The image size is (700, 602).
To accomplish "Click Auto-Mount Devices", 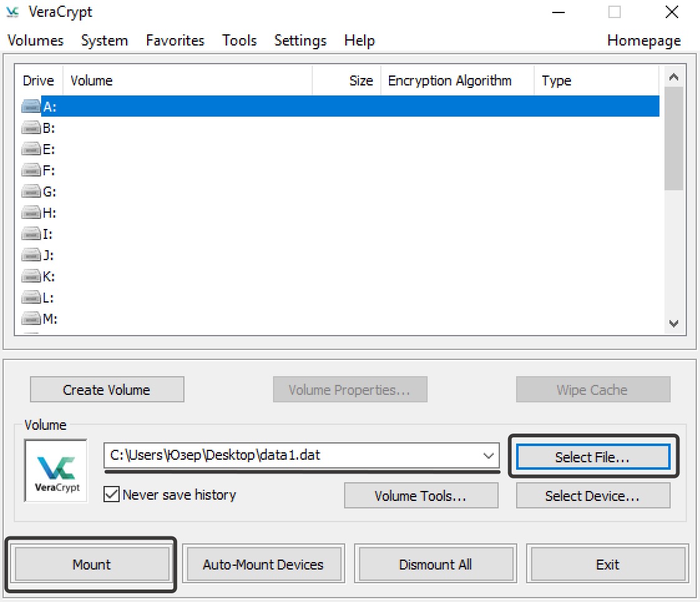I will pyautogui.click(x=264, y=565).
